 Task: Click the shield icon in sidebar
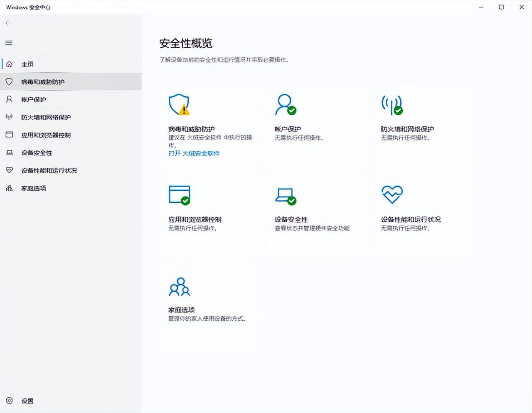click(x=9, y=81)
